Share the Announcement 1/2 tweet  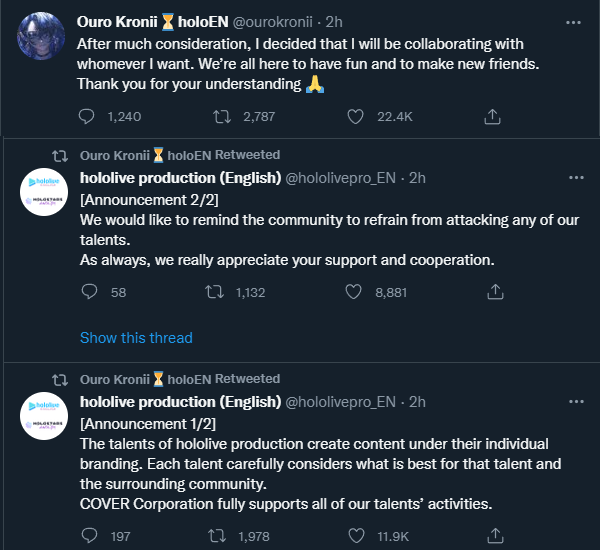pos(492,536)
